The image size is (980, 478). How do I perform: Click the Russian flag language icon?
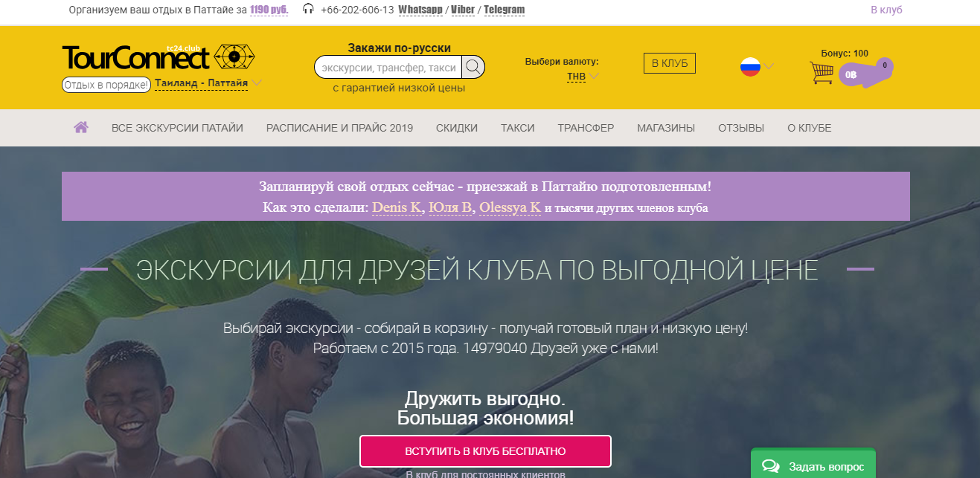(x=750, y=67)
